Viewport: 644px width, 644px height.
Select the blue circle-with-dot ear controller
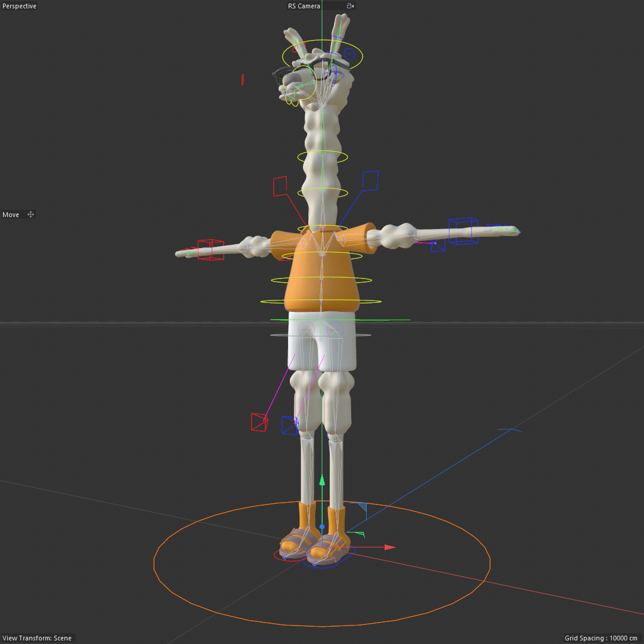[349, 54]
